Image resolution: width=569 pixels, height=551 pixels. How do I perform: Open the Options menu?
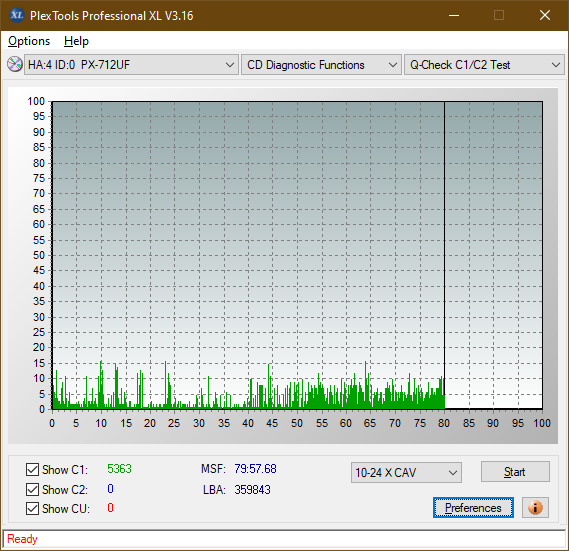click(x=29, y=41)
